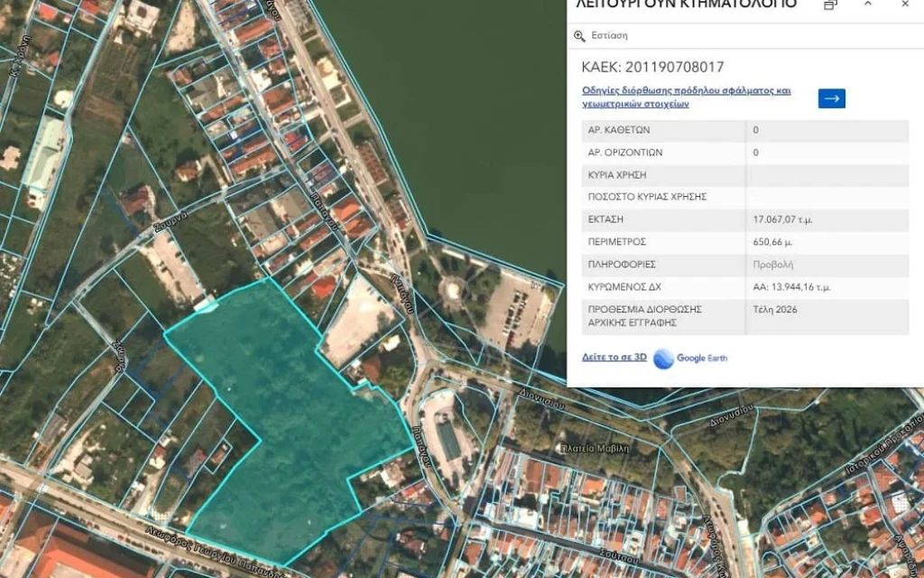The height and width of the screenshot is (578, 924).
Task: Click the Τέλη 2026 deadline value
Action: pos(775,309)
